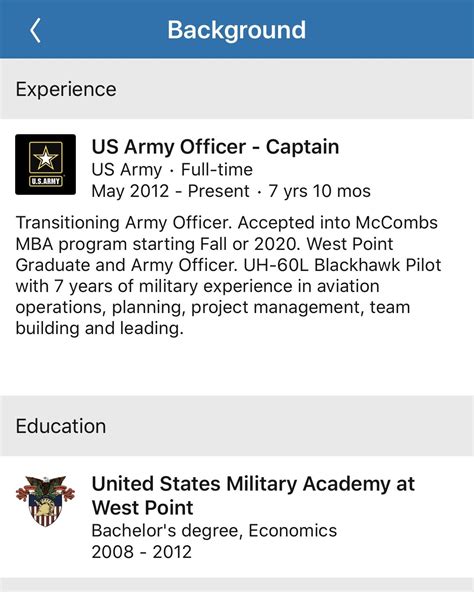Screen dimensions: 474x592
Task: Tap the May 2012 - Present date range
Action: (170, 191)
